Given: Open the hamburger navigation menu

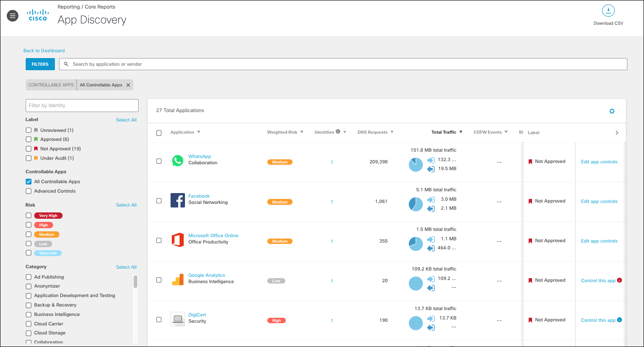Looking at the screenshot, I should pos(12,15).
